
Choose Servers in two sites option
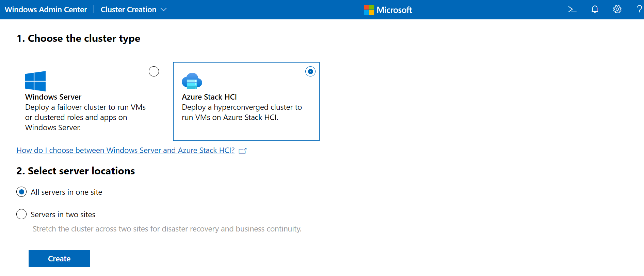pos(21,214)
